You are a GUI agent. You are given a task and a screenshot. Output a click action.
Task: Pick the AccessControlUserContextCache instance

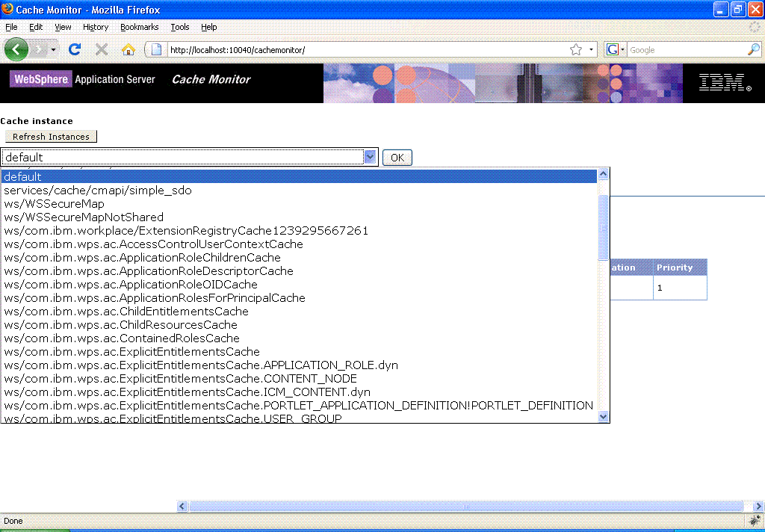click(299, 244)
